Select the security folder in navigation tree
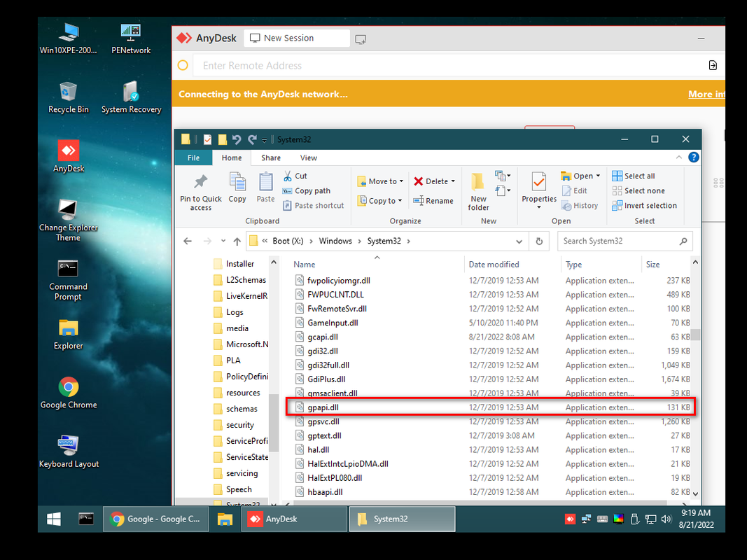747x560 pixels. (x=234, y=425)
